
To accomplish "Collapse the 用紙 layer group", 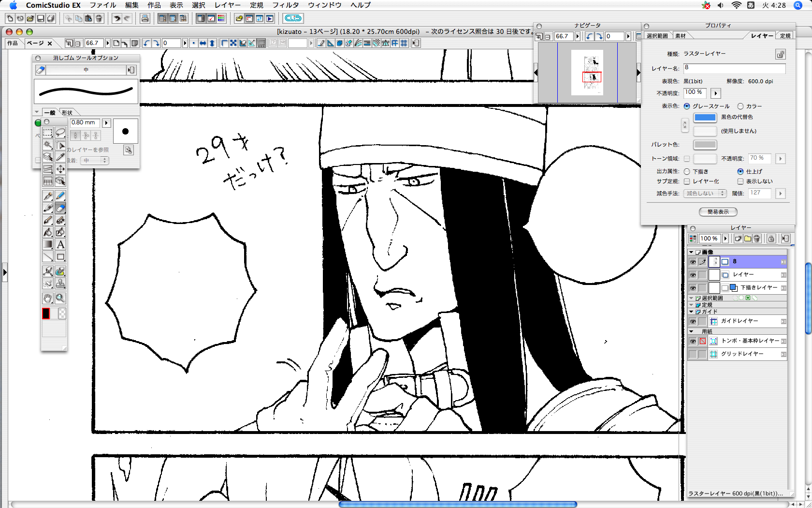I will (691, 331).
